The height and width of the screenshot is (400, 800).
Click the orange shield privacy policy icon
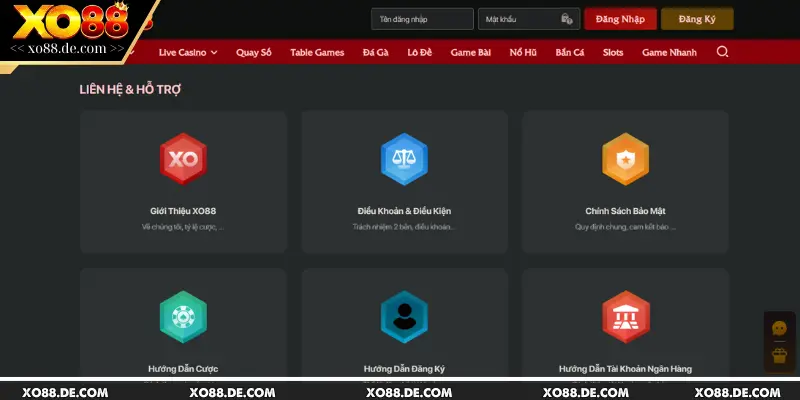point(625,159)
